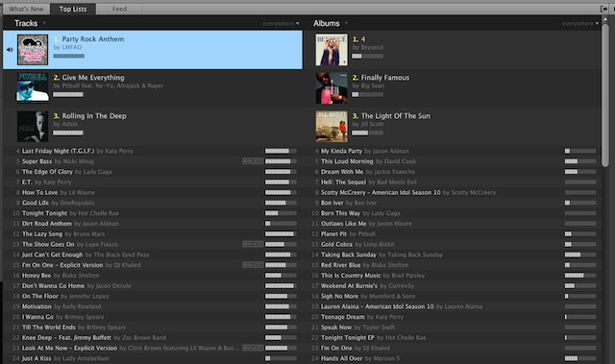
Task: Open album 'Outlaws Like Me'
Action: coord(343,224)
